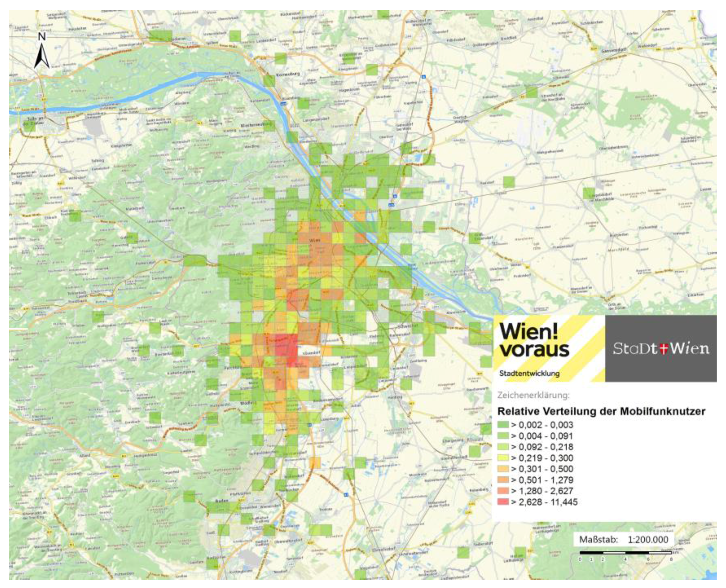Click the light orange 0,301 - 0,500 swatch
726x588 pixels.
pyautogui.click(x=503, y=469)
